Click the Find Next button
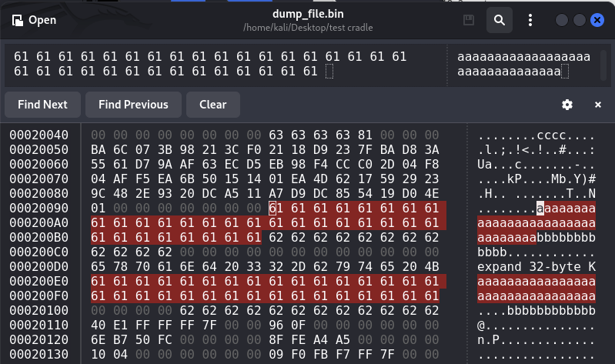The height and width of the screenshot is (364, 615). click(x=43, y=105)
